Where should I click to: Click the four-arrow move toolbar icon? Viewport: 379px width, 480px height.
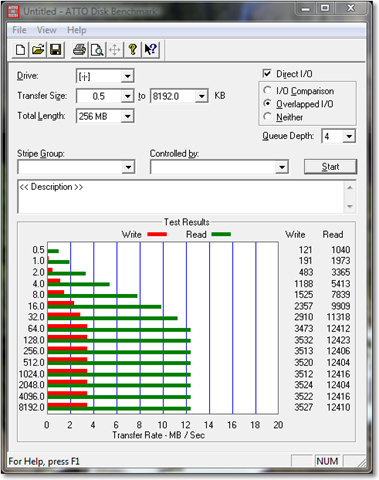pyautogui.click(x=115, y=50)
